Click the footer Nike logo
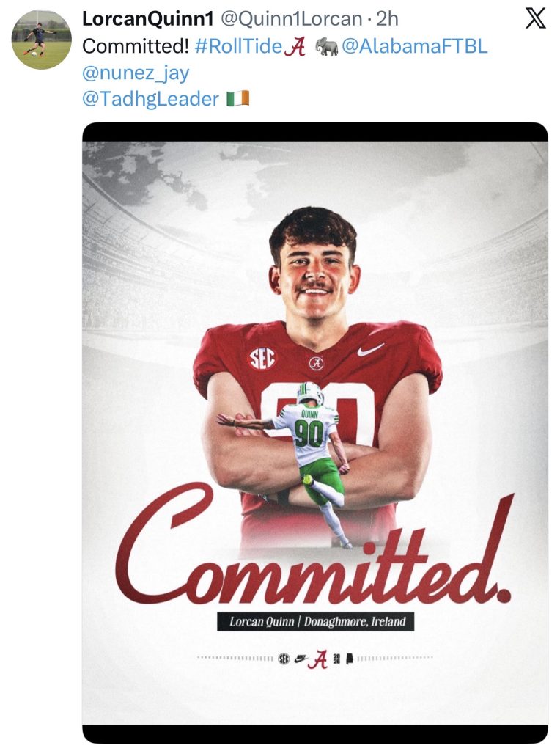This screenshot has height=751, width=560. point(301,659)
